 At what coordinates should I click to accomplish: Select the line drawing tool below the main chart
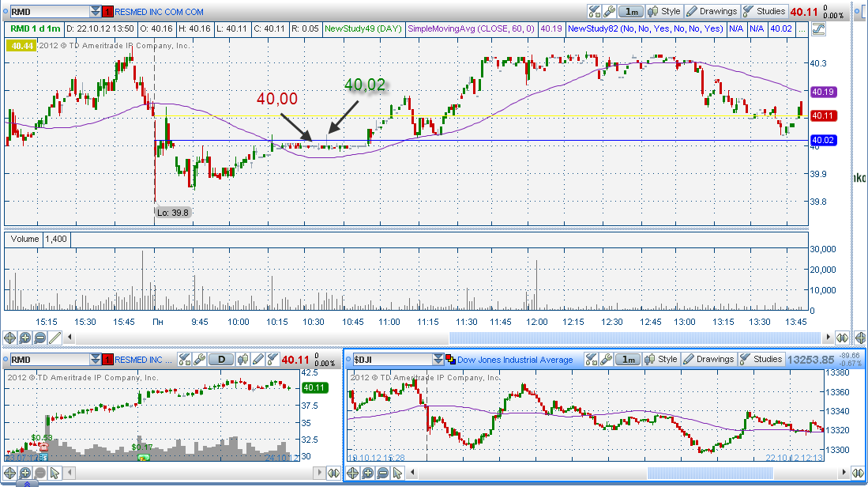pyautogui.click(x=54, y=338)
